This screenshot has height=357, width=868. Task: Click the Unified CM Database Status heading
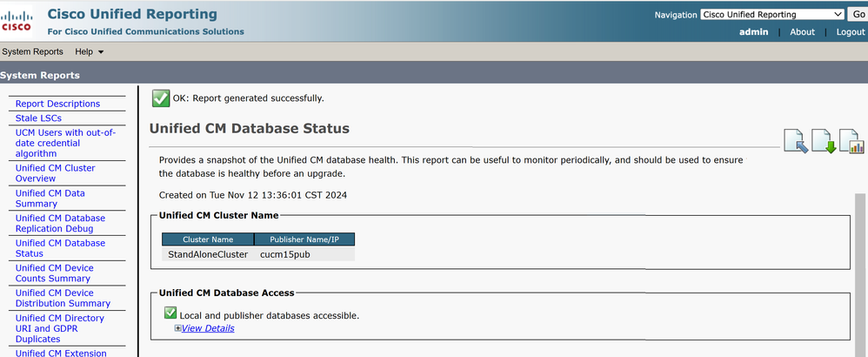pos(249,129)
